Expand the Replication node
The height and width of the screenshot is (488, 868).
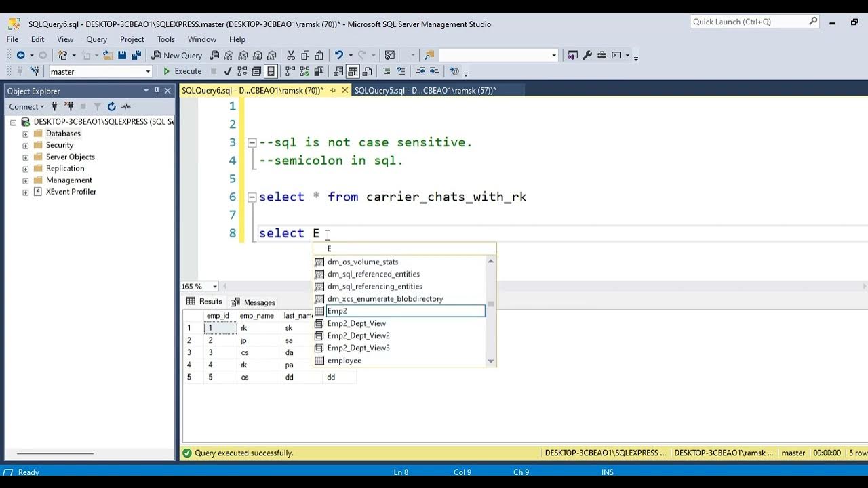tap(26, 169)
